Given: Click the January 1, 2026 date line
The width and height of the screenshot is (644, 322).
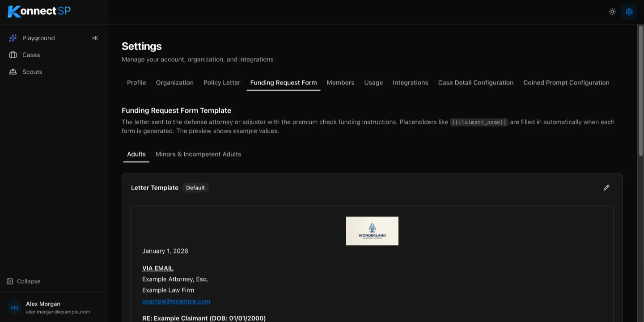Looking at the screenshot, I should [165, 251].
